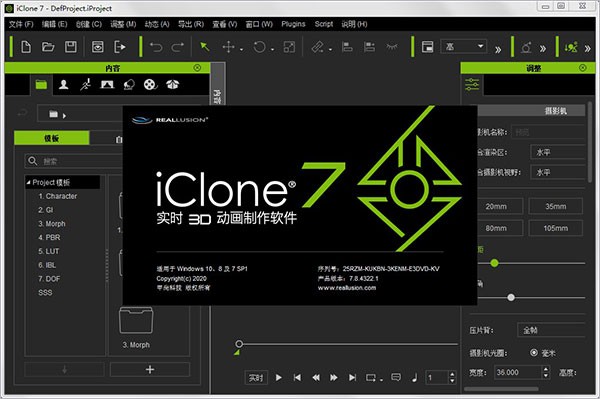Open the Plugins menu
The width and height of the screenshot is (600, 399).
pyautogui.click(x=293, y=24)
